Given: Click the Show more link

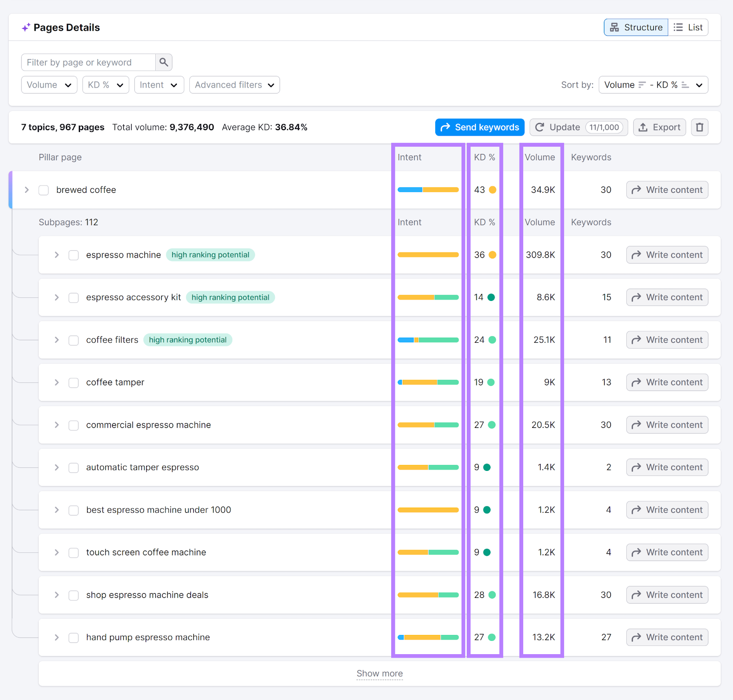Looking at the screenshot, I should tap(379, 673).
